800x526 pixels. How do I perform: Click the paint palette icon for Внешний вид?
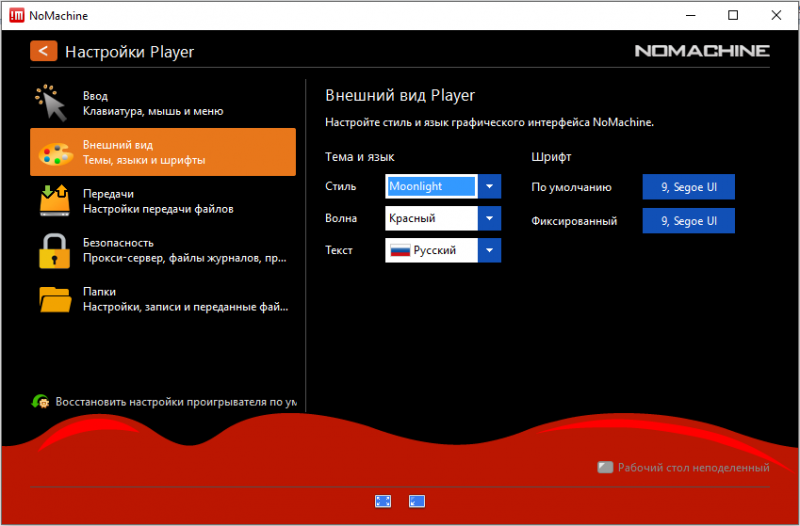56,154
